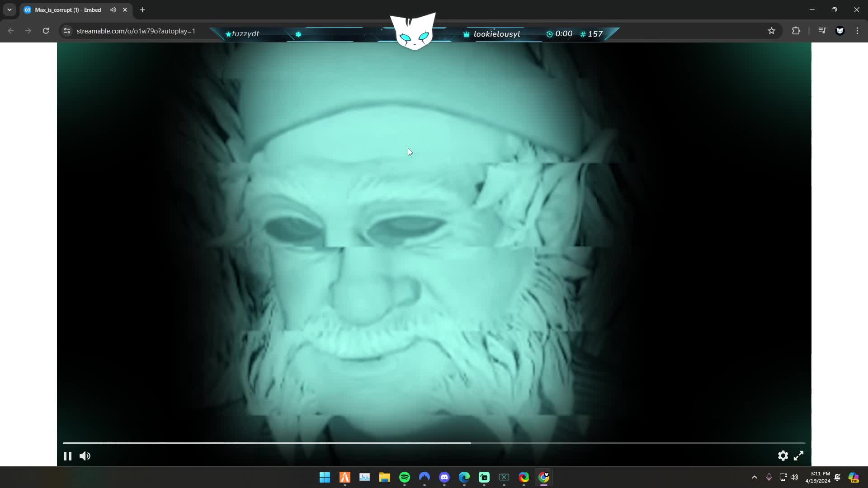Reload the Streamable page
The height and width of the screenshot is (488, 868).
(46, 31)
